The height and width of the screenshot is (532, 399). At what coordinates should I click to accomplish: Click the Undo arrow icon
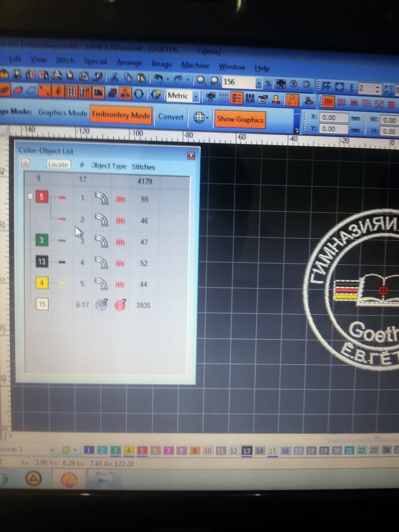click(158, 79)
